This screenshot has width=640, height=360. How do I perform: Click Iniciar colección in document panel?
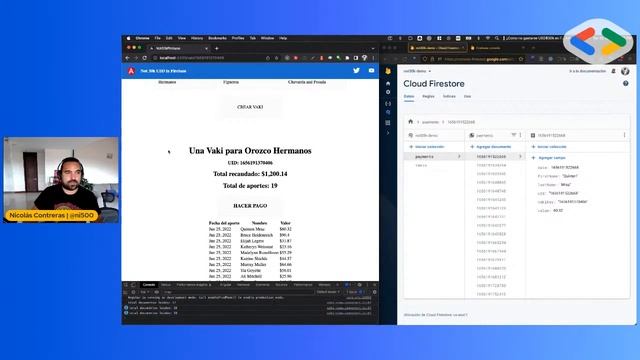tap(549, 147)
